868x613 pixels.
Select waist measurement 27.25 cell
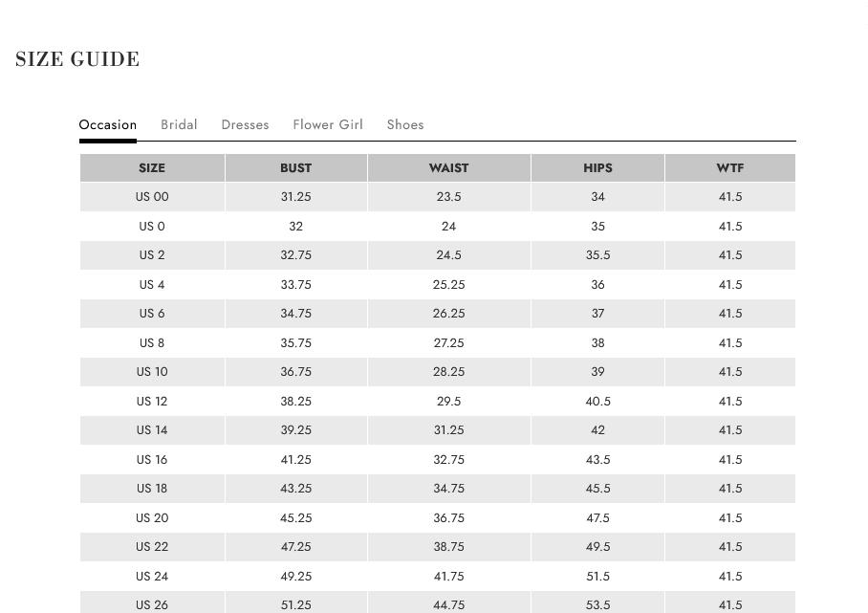[448, 342]
